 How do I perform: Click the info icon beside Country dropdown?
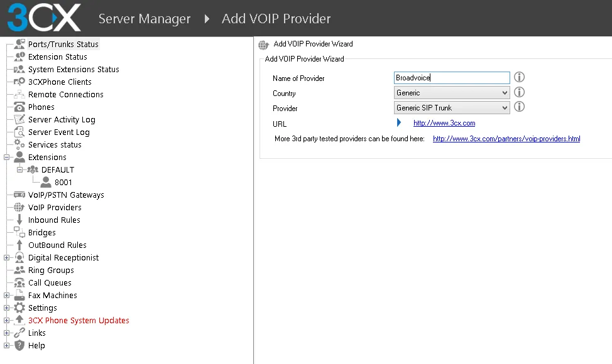click(x=520, y=92)
